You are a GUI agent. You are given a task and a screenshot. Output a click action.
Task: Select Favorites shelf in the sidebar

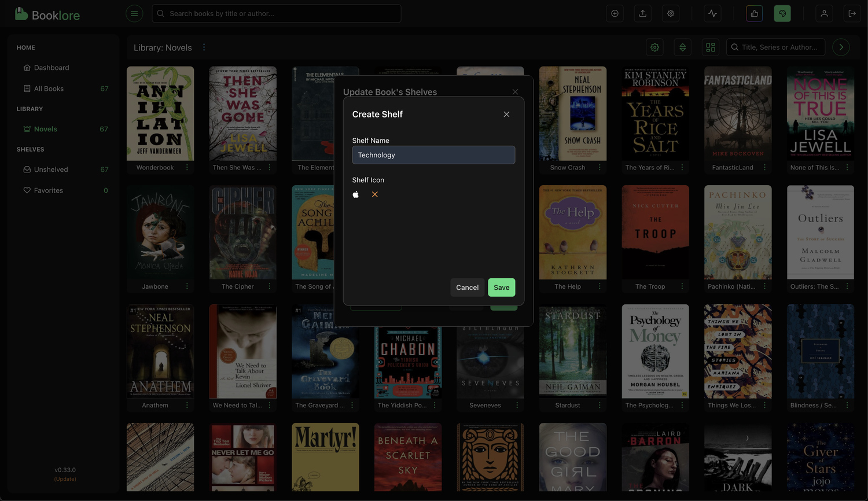click(49, 190)
